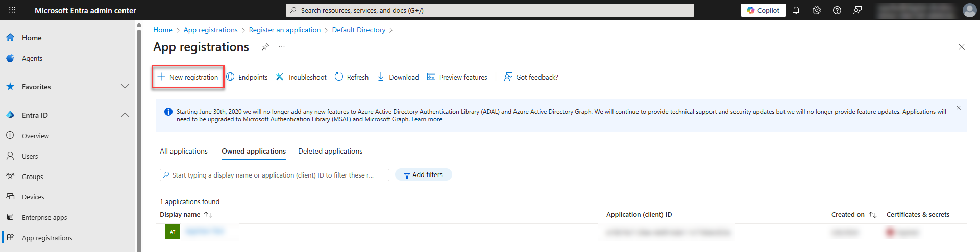Click Application (client) ID column header
Image resolution: width=980 pixels, height=252 pixels.
coord(639,215)
